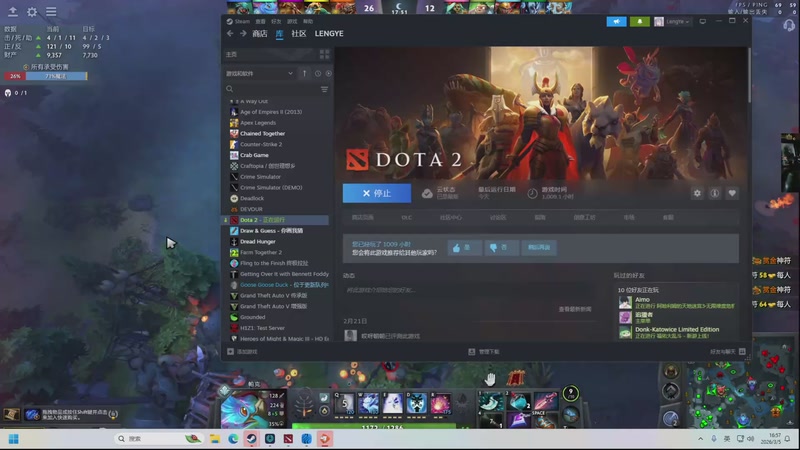
Task: Open 好友与聊天 friends and chat
Action: [728, 352]
